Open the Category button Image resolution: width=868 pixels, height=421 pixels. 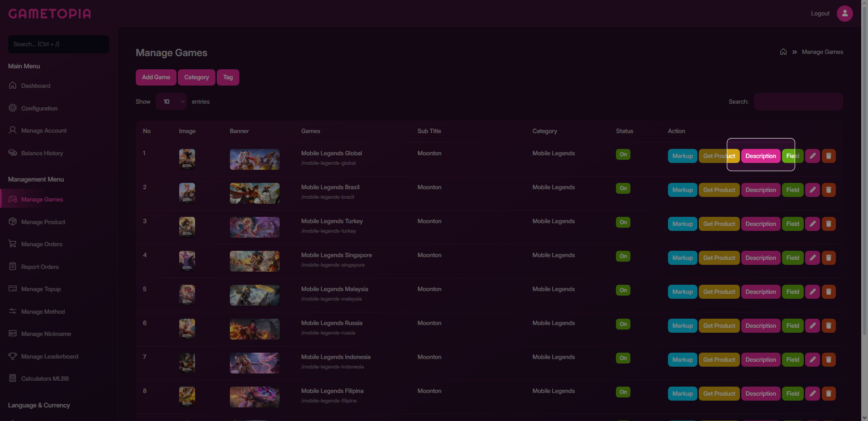(x=196, y=77)
